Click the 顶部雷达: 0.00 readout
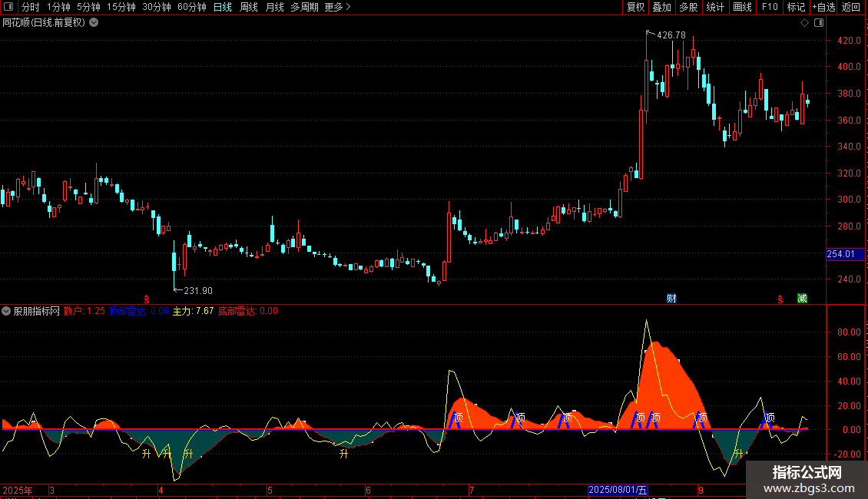 coord(139,311)
